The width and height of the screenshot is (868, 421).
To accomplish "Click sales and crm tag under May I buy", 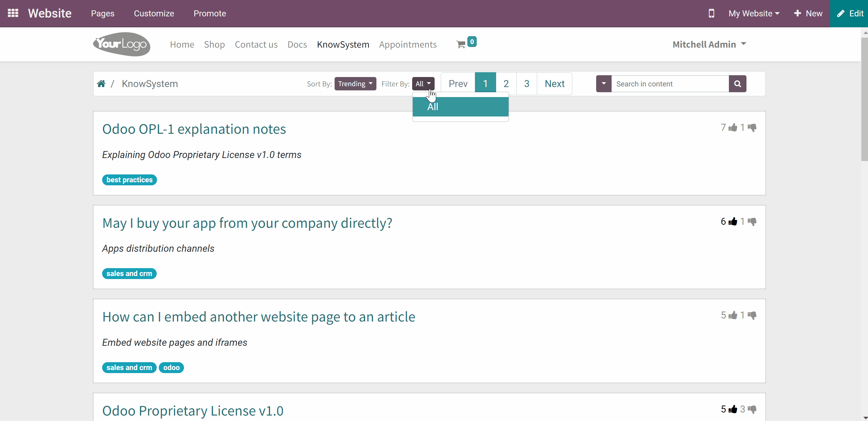I will click(129, 274).
